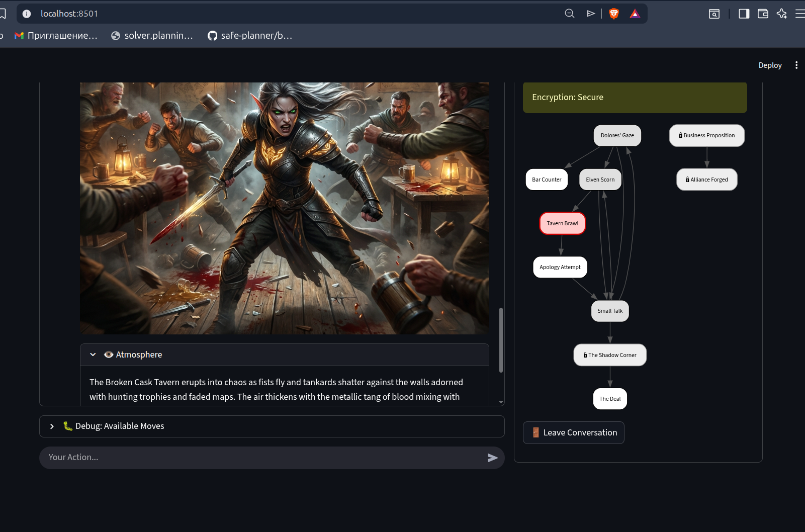Select the Apology Attempt node
The image size is (805, 532).
[560, 267]
